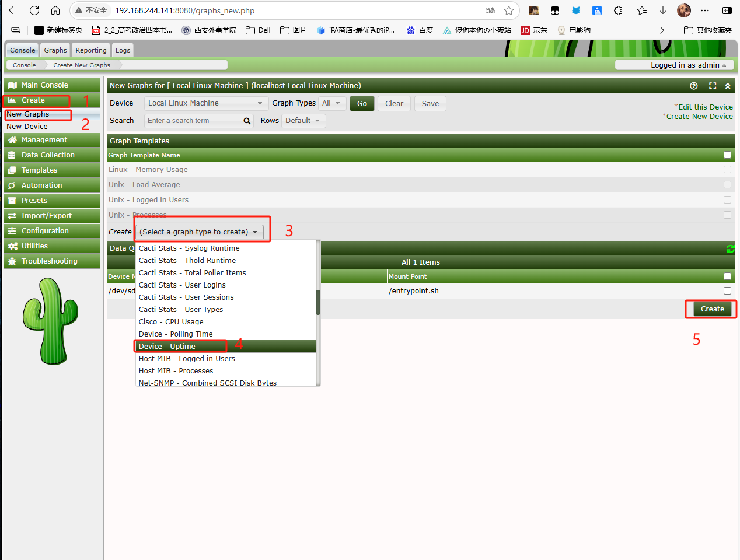Click the dropdown list scrollbar thumb
The width and height of the screenshot is (740, 560).
click(x=318, y=302)
